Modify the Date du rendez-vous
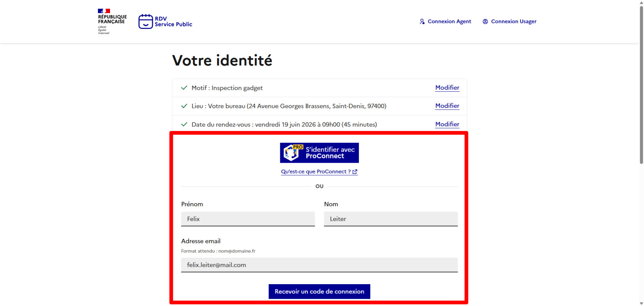 pyautogui.click(x=447, y=124)
